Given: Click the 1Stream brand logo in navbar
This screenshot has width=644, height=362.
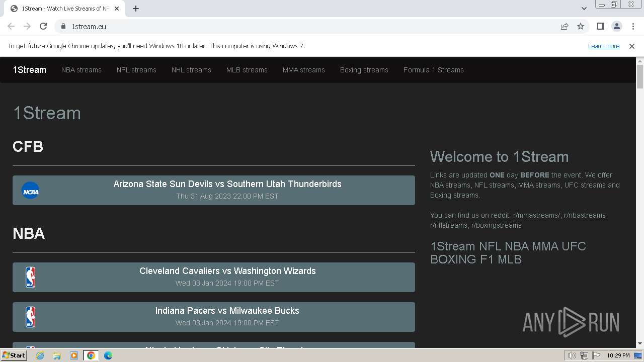Looking at the screenshot, I should click(x=30, y=70).
